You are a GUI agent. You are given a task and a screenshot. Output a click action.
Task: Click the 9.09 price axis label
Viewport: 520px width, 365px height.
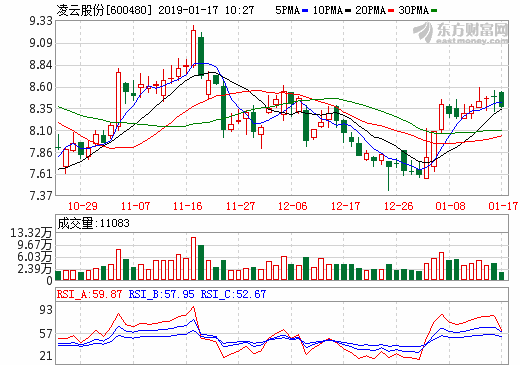click(41, 43)
